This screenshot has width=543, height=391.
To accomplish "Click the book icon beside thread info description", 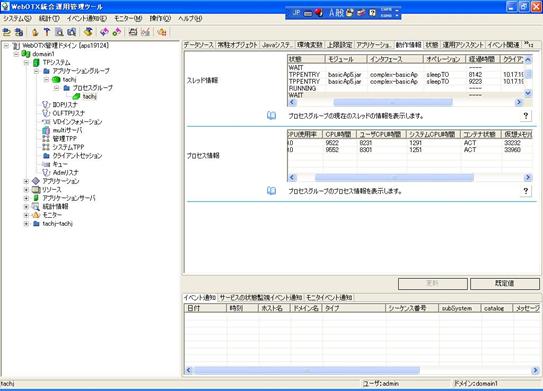I will (x=272, y=116).
